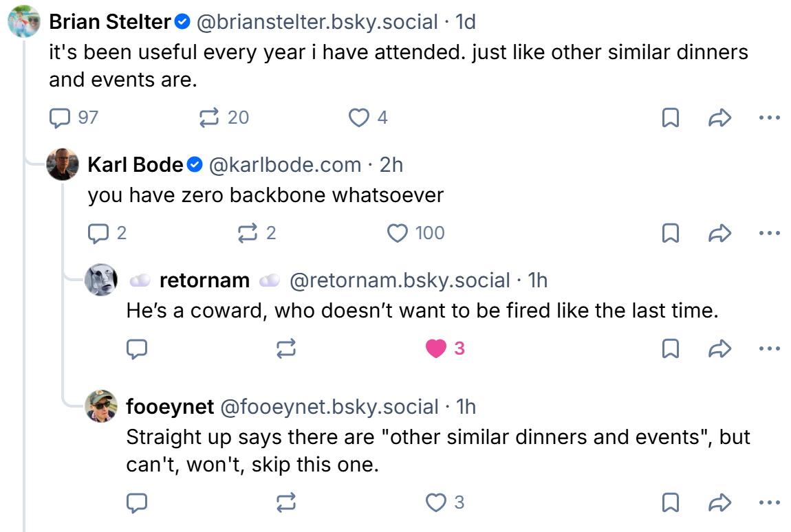Open Brian Stelter's profile name link

110,22
